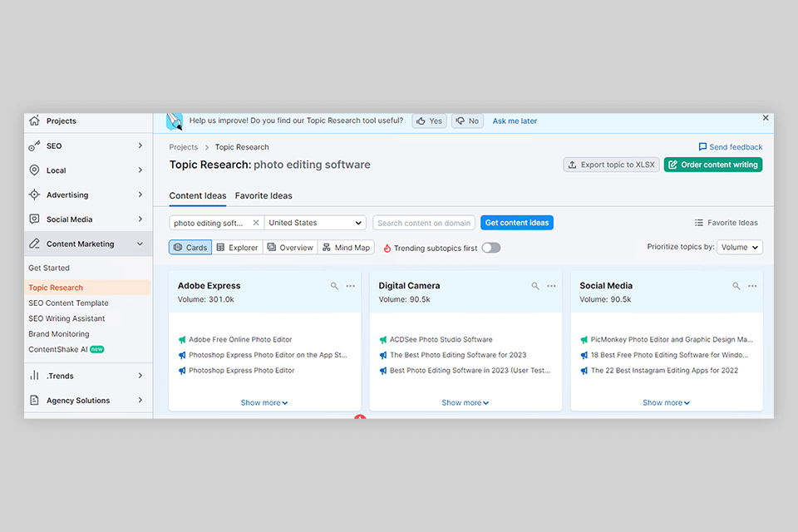
Task: Click Get content ideas button
Action: coord(516,223)
